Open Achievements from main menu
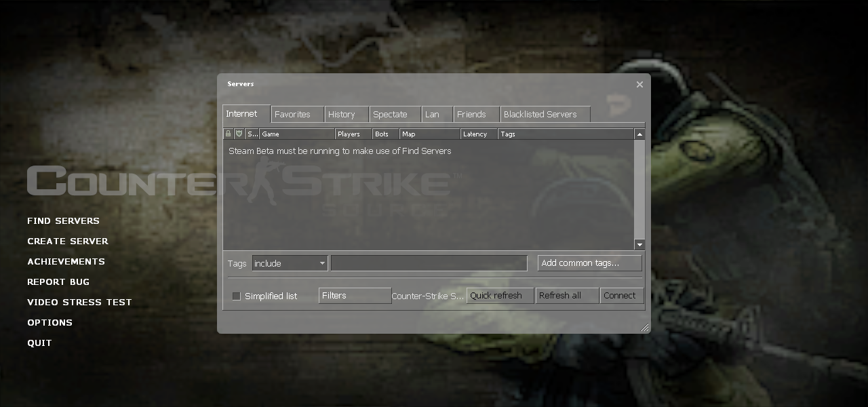Screen dimensions: 868x407 66,262
